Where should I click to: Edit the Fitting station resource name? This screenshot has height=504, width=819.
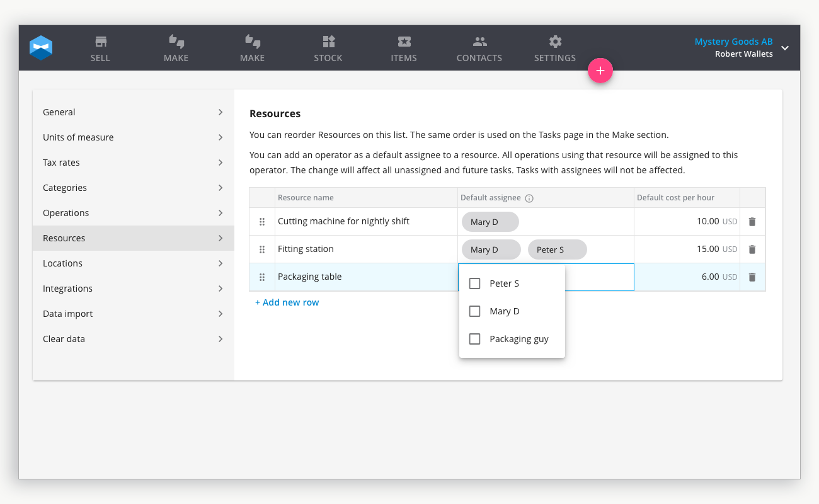pos(366,249)
